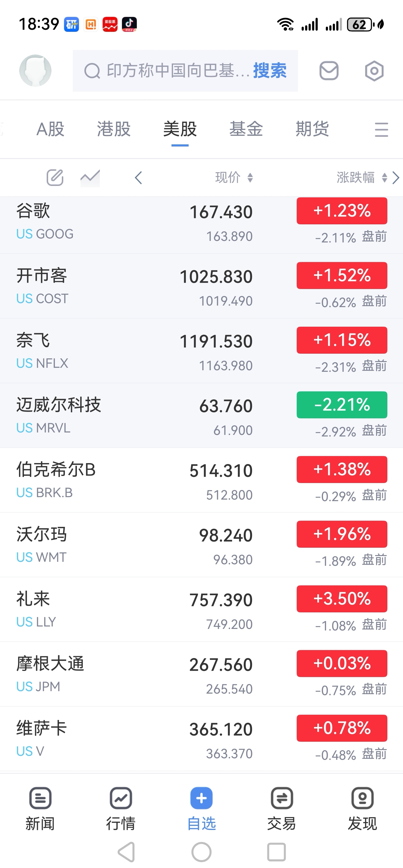Expand category list hamburger menu
The image size is (403, 868).
click(381, 130)
